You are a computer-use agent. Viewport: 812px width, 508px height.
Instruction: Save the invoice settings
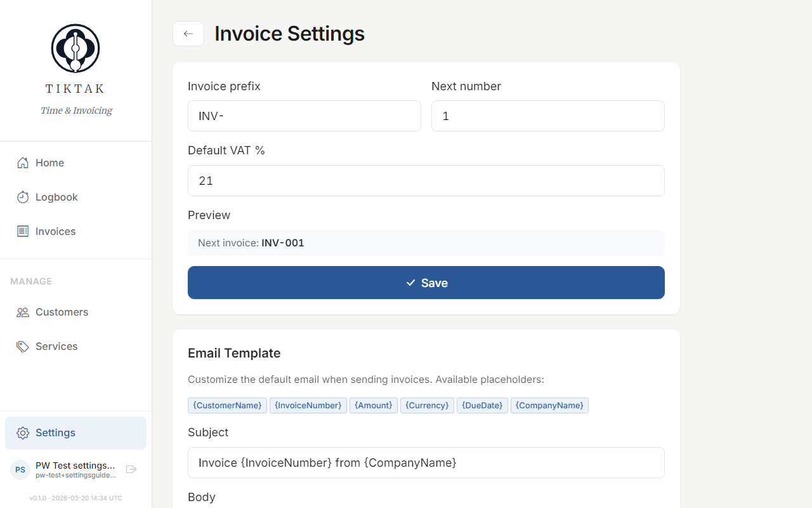point(426,283)
